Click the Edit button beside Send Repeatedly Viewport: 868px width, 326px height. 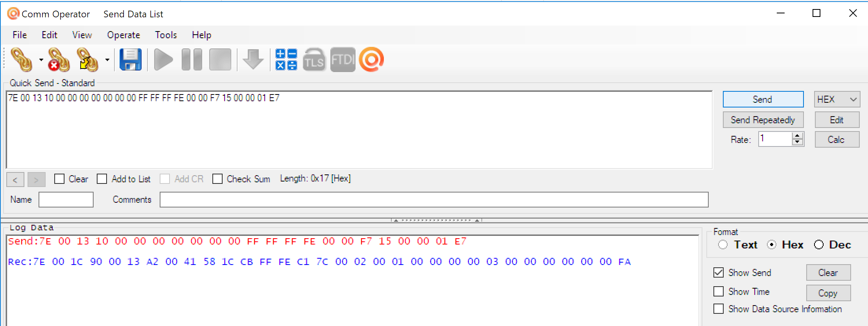click(837, 120)
